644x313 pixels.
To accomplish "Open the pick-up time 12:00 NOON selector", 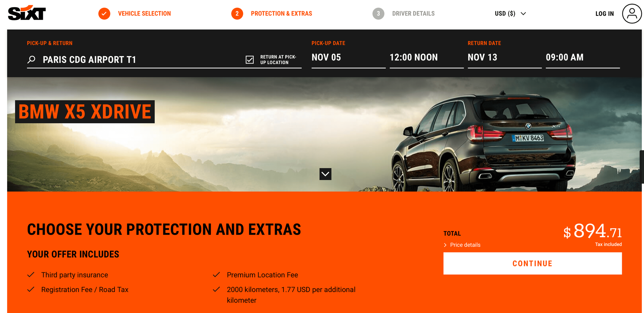I will [x=427, y=58].
